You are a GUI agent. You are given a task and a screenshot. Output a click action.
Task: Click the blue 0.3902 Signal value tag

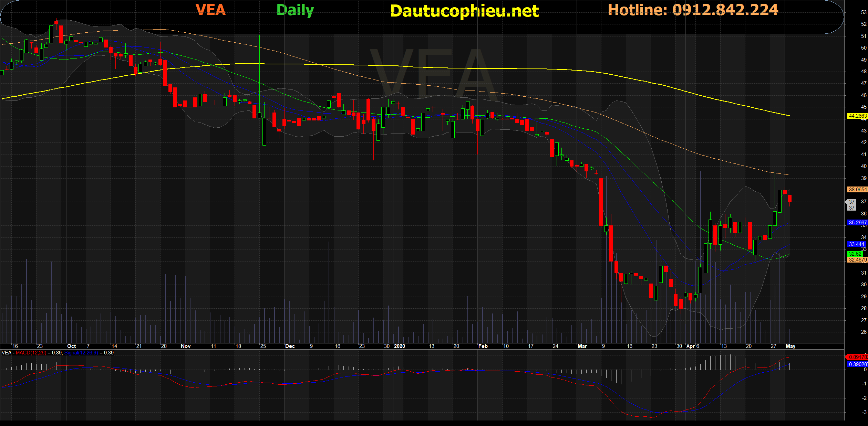tap(858, 364)
